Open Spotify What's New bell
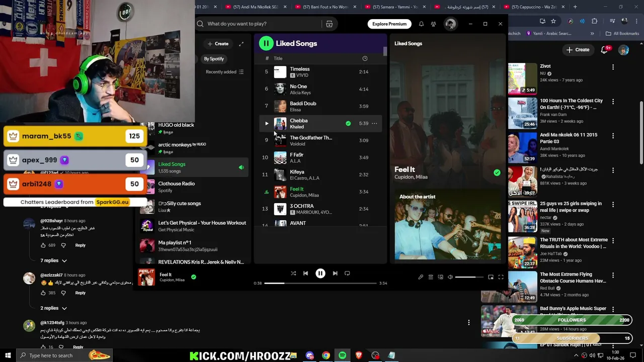 [x=421, y=24]
